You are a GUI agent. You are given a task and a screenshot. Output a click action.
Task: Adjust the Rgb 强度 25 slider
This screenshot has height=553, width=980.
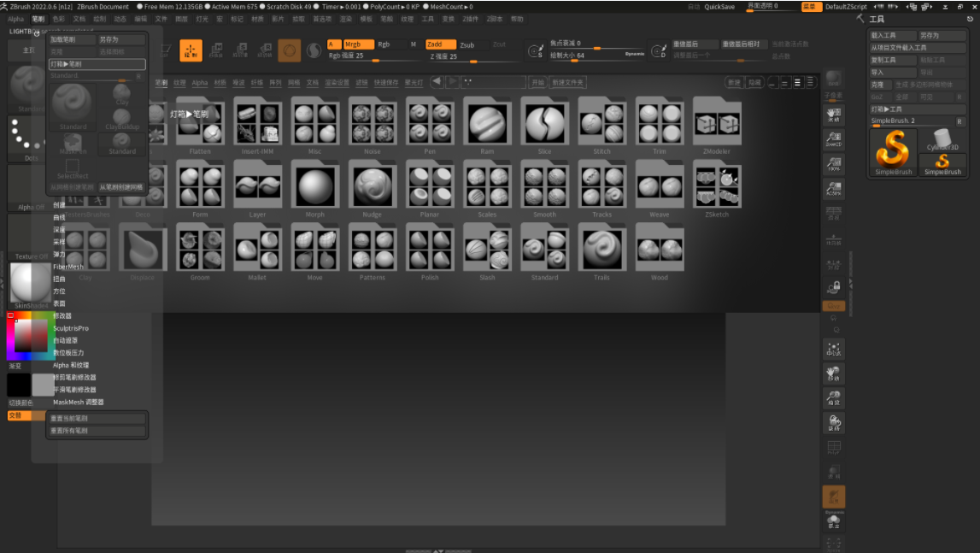point(373,56)
